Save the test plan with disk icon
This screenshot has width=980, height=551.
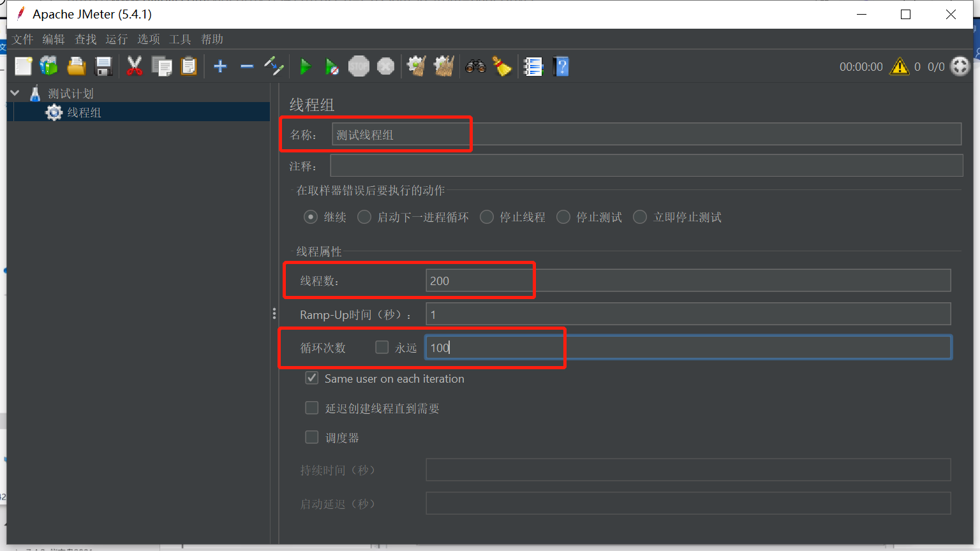(x=103, y=66)
